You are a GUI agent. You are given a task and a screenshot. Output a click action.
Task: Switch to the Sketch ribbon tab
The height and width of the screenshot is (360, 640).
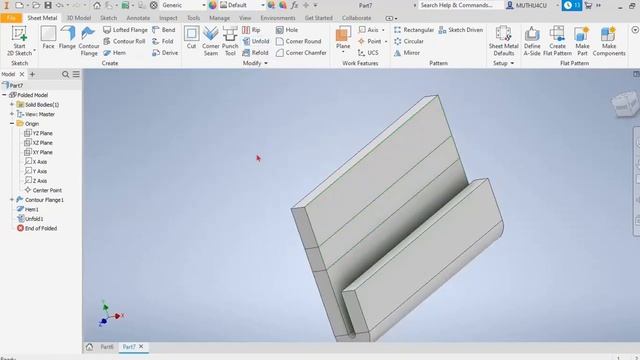[x=108, y=18]
